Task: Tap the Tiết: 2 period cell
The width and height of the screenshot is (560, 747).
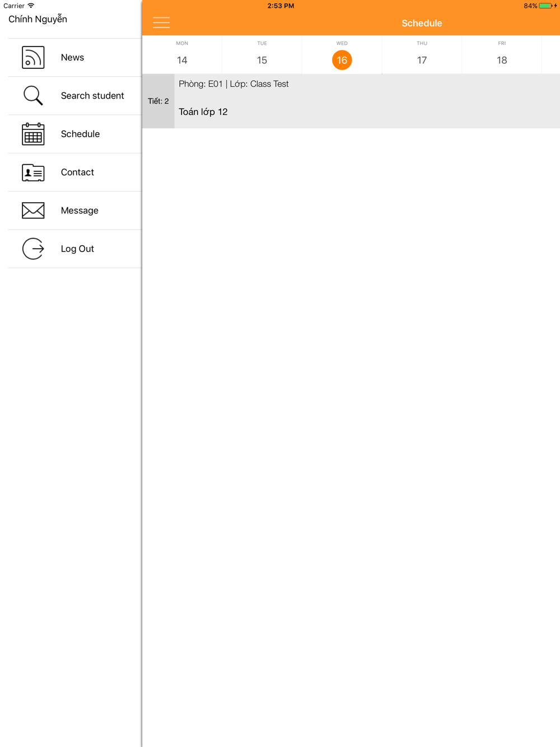Action: 158,101
